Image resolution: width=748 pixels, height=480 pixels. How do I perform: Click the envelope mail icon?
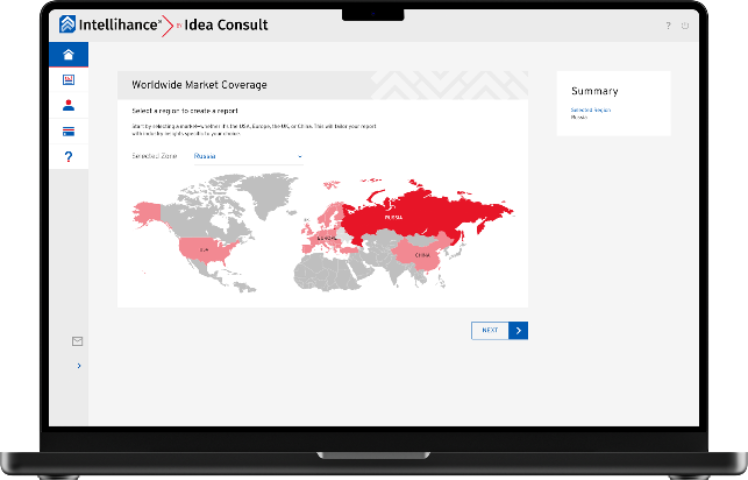click(x=77, y=341)
